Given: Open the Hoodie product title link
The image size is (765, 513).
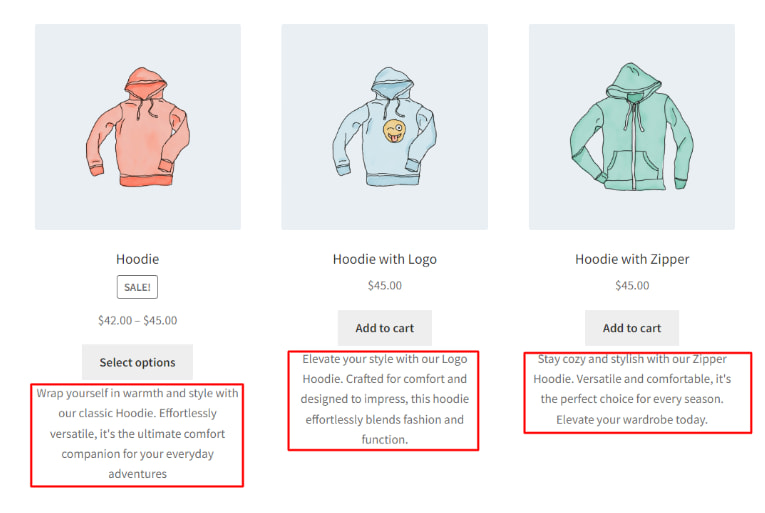Looking at the screenshot, I should 137,259.
